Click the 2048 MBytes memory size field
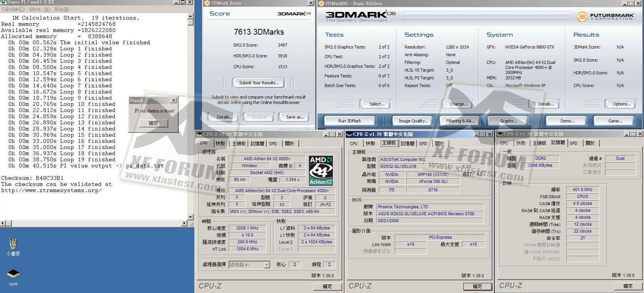644x293 pixels. click(540, 165)
